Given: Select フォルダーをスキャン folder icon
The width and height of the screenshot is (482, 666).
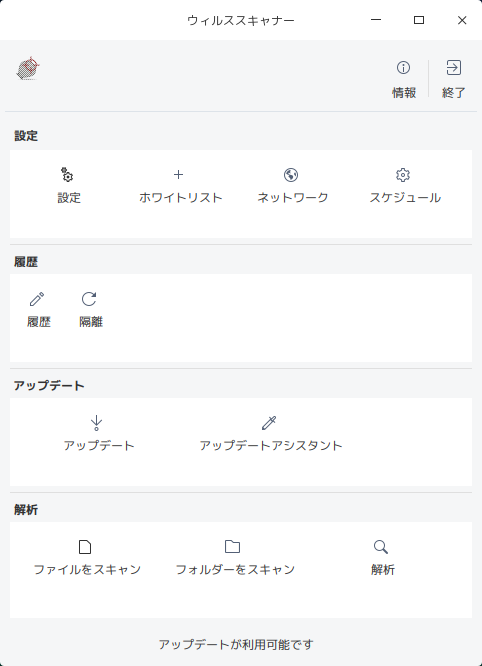Looking at the screenshot, I should [232, 547].
